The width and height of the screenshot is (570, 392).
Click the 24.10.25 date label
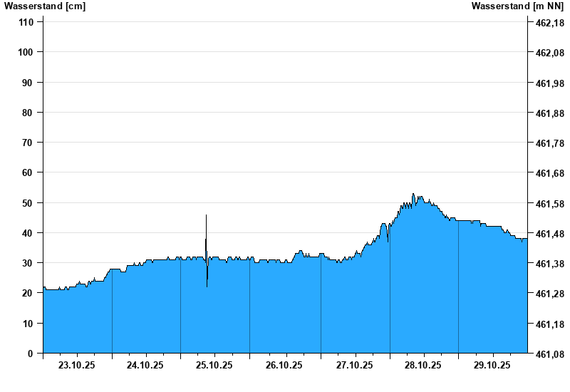[x=145, y=365]
